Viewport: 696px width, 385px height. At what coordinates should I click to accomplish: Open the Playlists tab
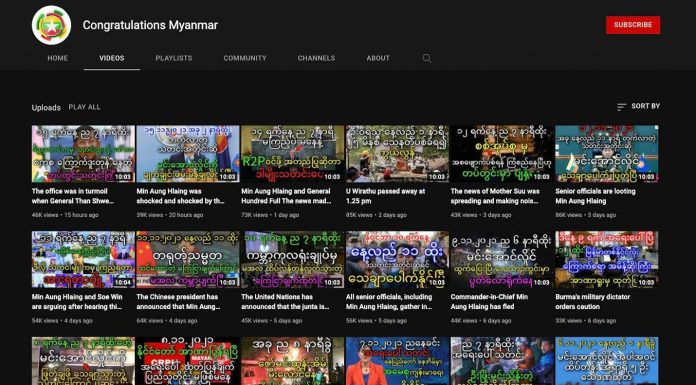click(174, 58)
